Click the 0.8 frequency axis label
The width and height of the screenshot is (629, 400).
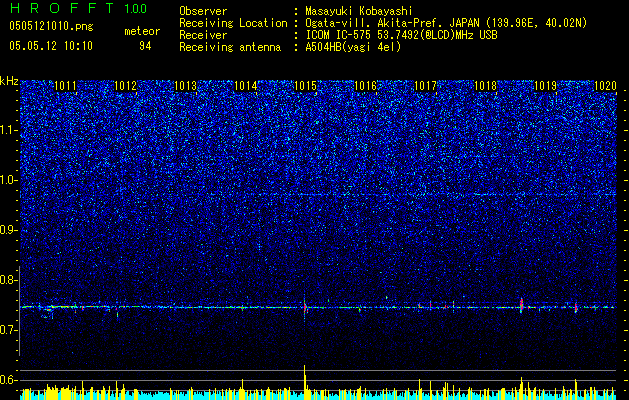tap(9, 280)
